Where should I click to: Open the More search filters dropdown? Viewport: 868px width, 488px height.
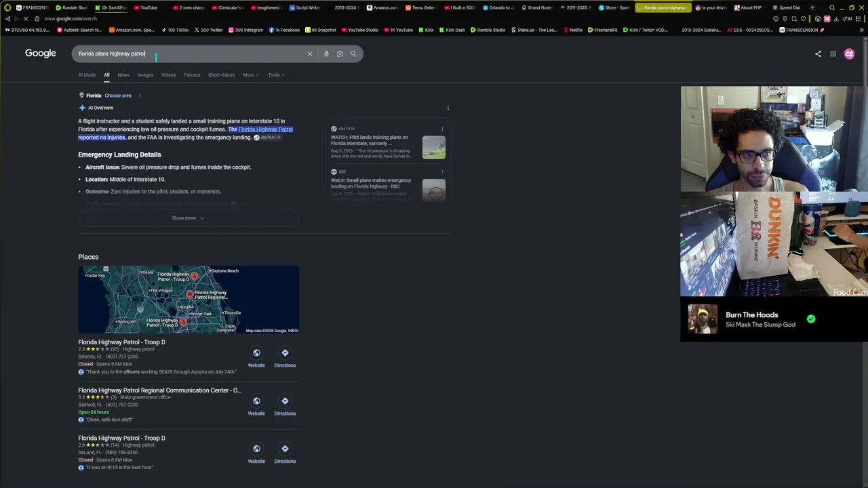click(x=250, y=75)
